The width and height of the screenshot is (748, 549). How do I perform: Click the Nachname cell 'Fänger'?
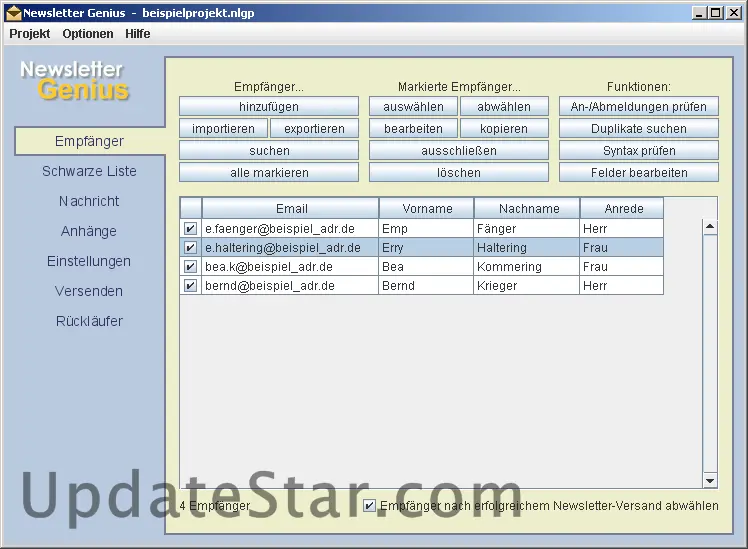[x=527, y=228]
